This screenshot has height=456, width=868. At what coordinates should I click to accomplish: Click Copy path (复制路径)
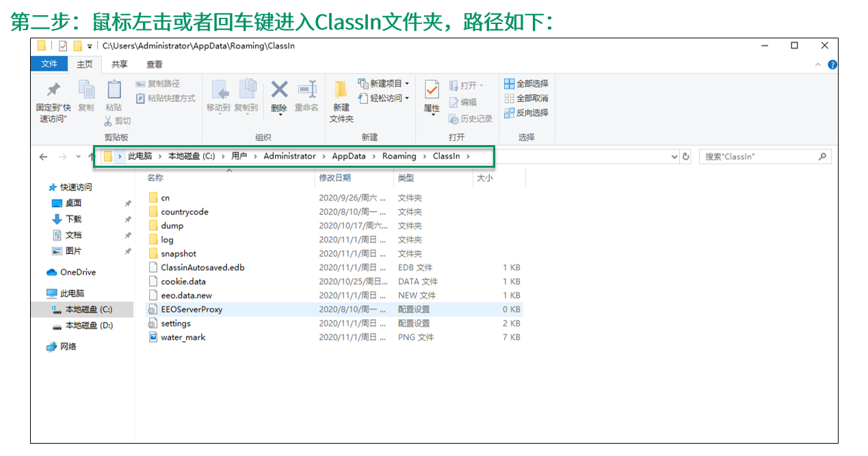(x=158, y=84)
